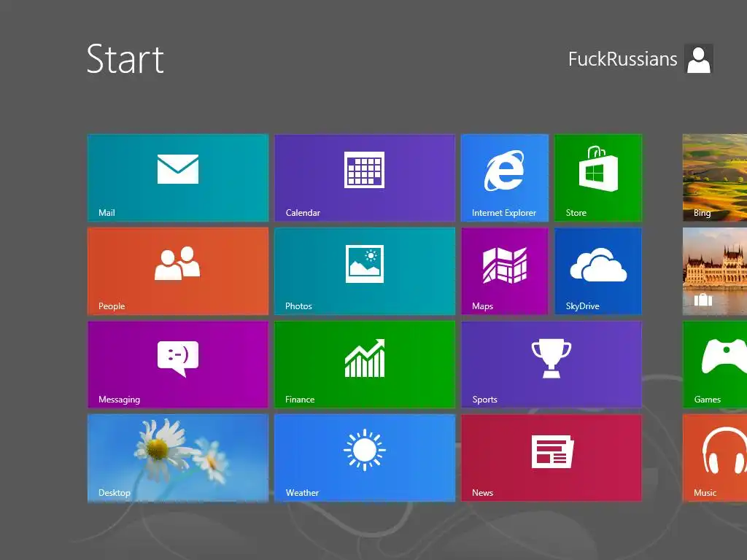Screen dimensions: 747x560
Task: Open the Music tile
Action: pyautogui.click(x=715, y=458)
